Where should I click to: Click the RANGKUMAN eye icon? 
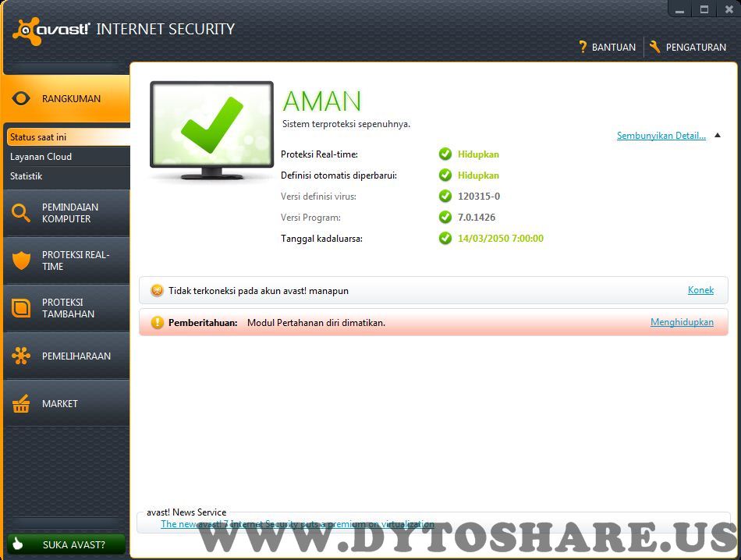(21, 98)
